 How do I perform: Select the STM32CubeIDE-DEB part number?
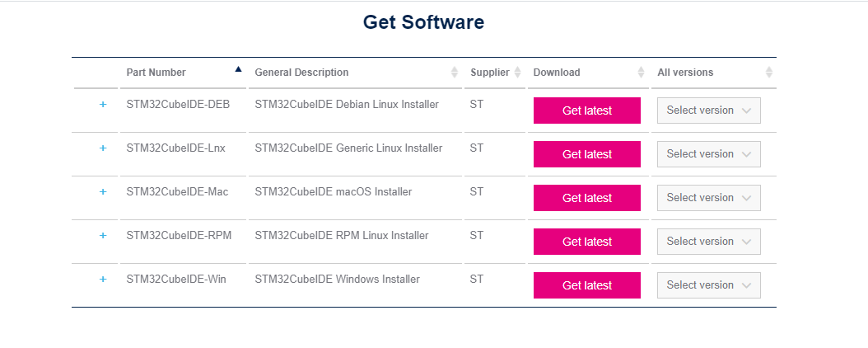(x=178, y=104)
